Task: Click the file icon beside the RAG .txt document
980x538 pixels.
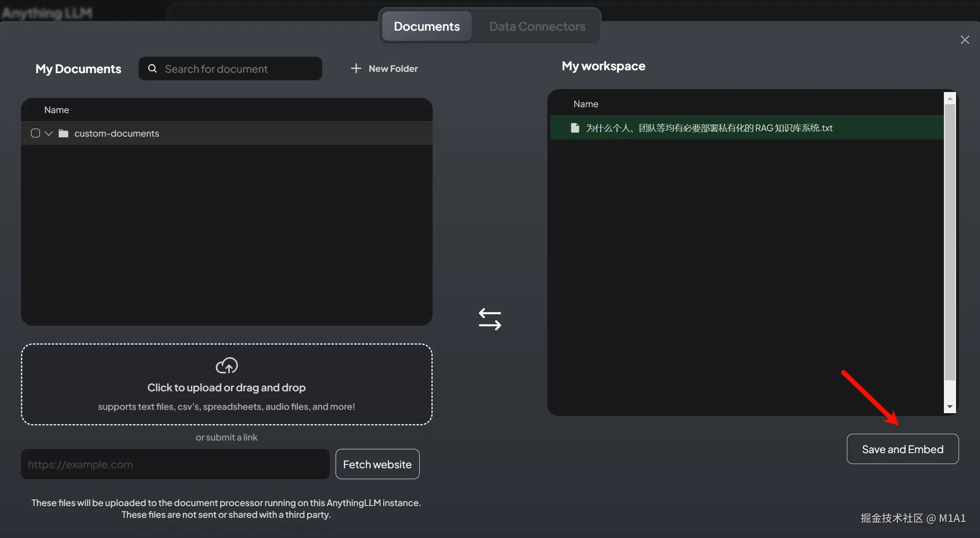Action: pos(575,128)
